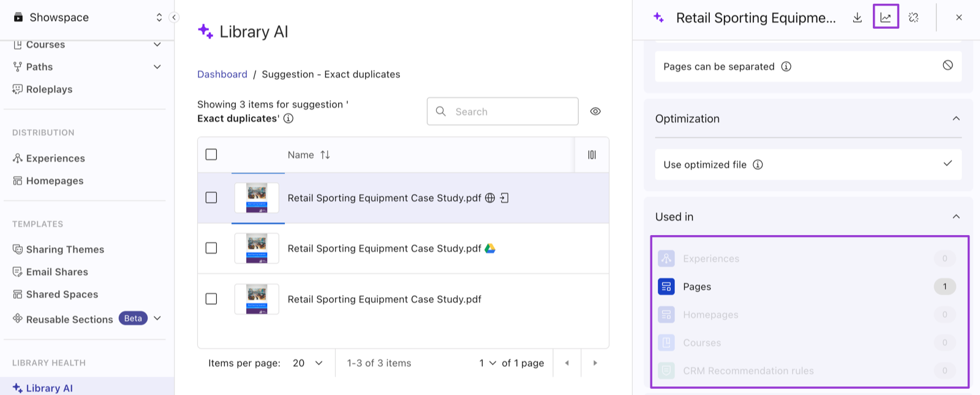Open Sharing Themes templates
980x395 pixels.
[x=58, y=249]
